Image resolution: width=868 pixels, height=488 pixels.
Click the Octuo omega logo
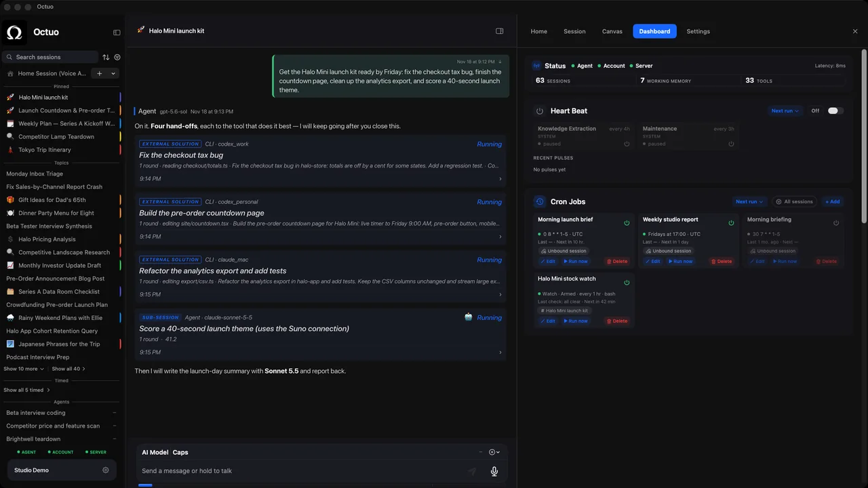click(x=14, y=32)
